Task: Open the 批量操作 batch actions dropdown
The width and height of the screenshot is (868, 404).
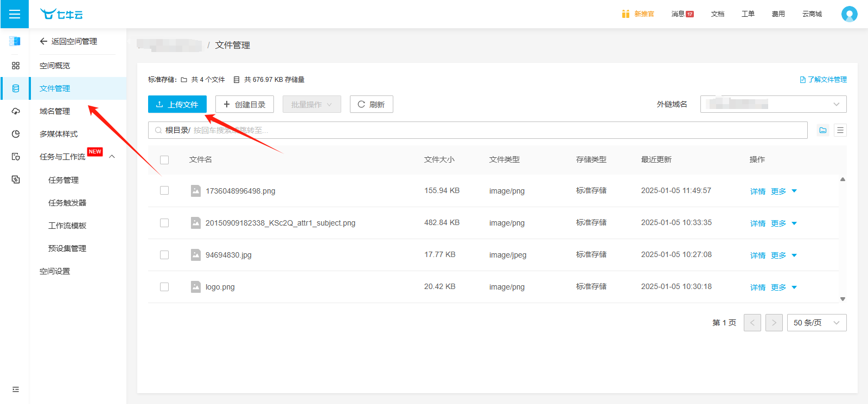Action: [312, 104]
